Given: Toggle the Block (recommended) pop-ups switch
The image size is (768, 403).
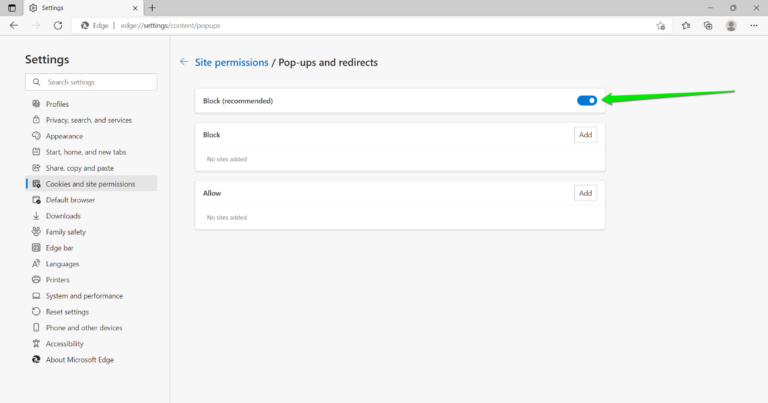Looking at the screenshot, I should [587, 101].
